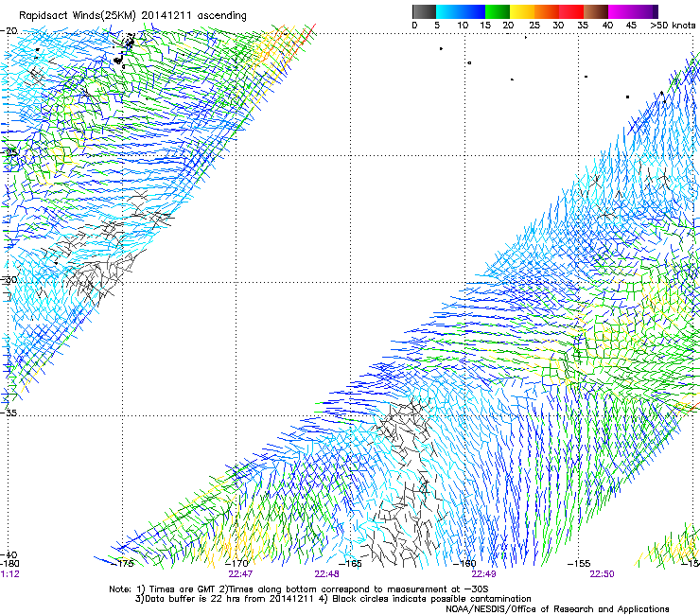
Task: Select the yellow 20-25 knots legend color
Action: [522, 11]
